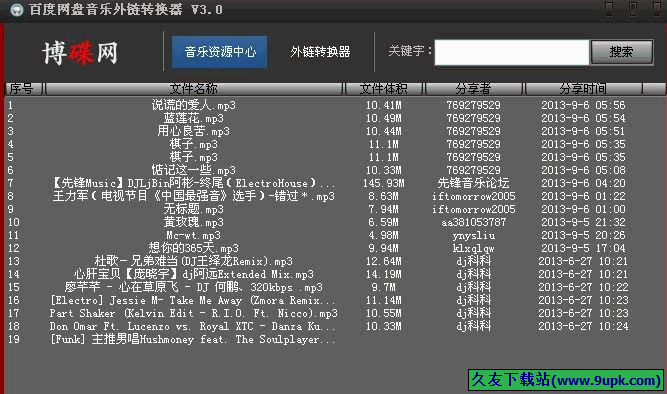Sort by the 文件名称 column header

point(194,89)
